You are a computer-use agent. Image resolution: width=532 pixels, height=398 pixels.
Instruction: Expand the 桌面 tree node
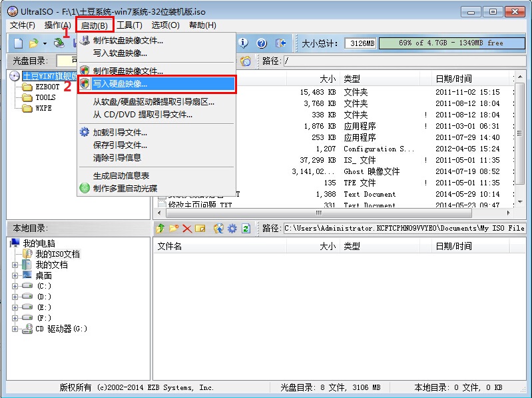15,275
